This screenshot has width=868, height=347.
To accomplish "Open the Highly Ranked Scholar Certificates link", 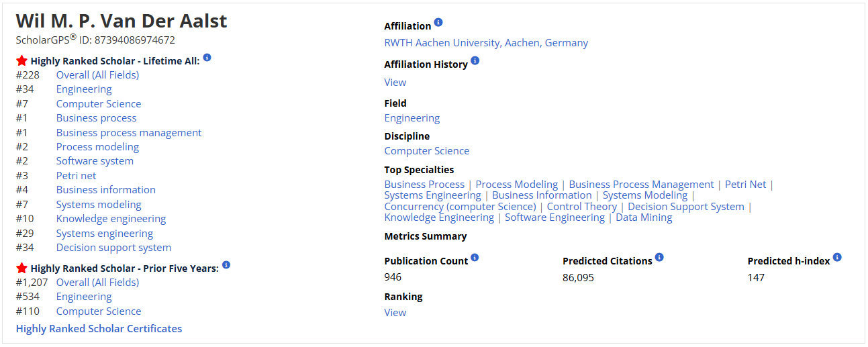I will 99,329.
